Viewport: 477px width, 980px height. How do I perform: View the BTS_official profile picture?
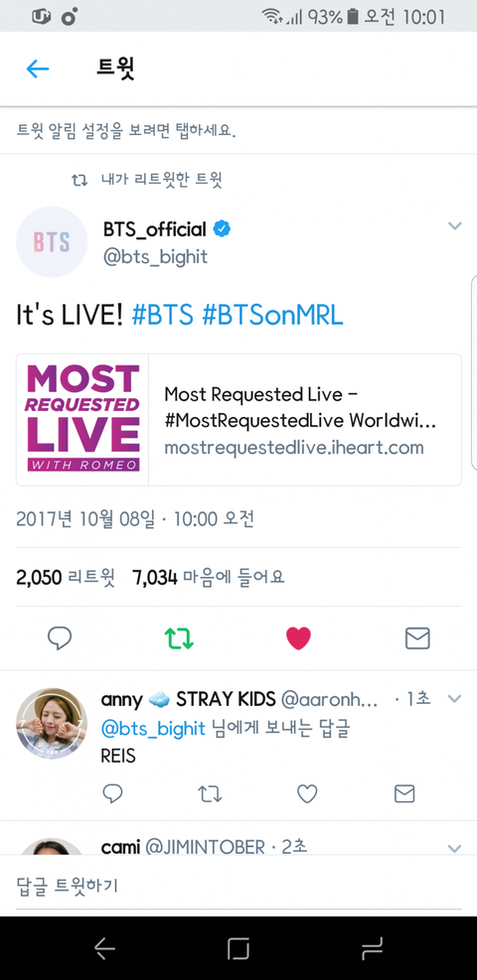coord(52,242)
